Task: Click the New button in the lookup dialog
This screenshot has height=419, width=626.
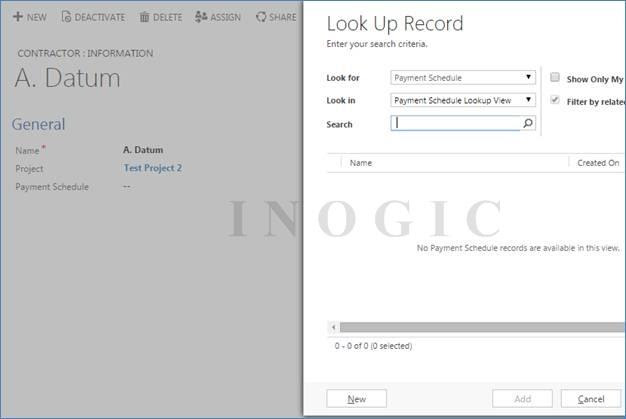Action: (x=357, y=399)
